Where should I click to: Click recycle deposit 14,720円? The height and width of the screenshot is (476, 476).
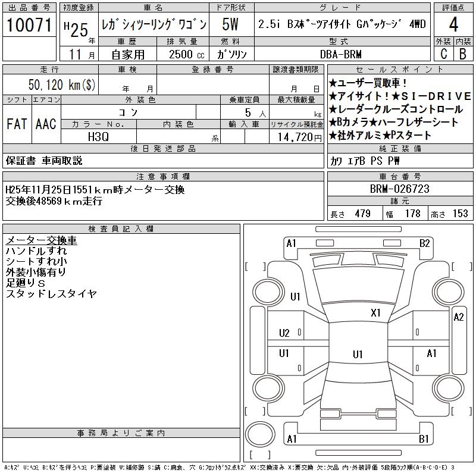[299, 137]
